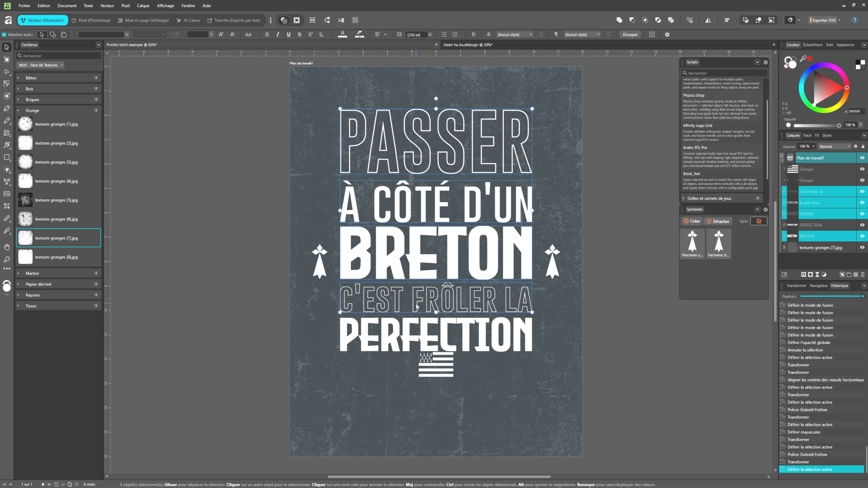The height and width of the screenshot is (488, 868).
Task: Select the Zoom tool in left toolbar
Action: coord(7,259)
